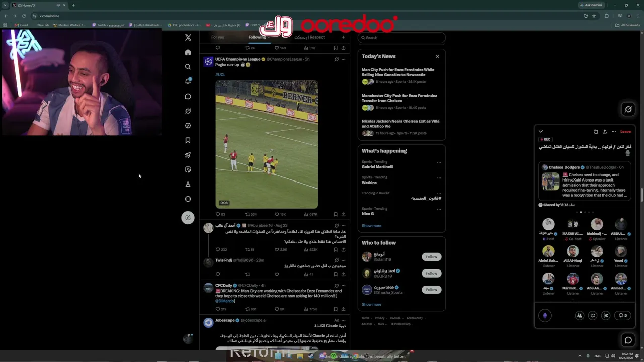Reload the page in Chrome

point(24,16)
